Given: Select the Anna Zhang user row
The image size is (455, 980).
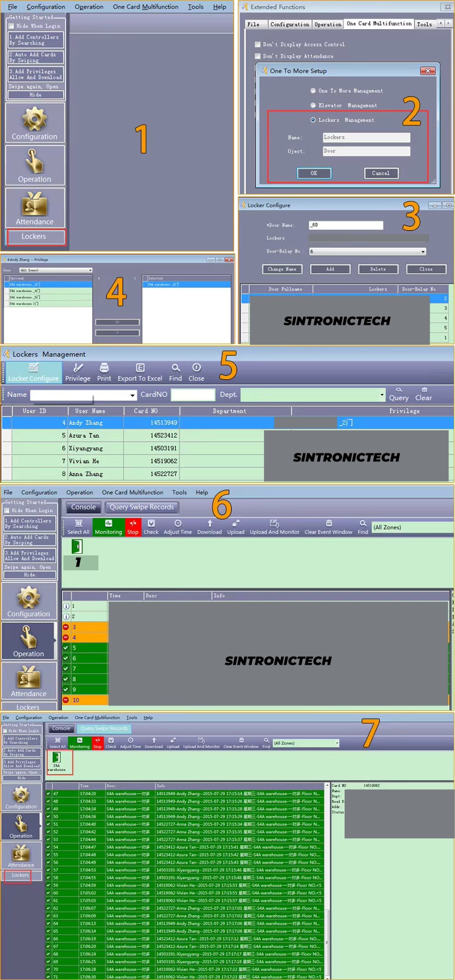Looking at the screenshot, I should [227, 474].
